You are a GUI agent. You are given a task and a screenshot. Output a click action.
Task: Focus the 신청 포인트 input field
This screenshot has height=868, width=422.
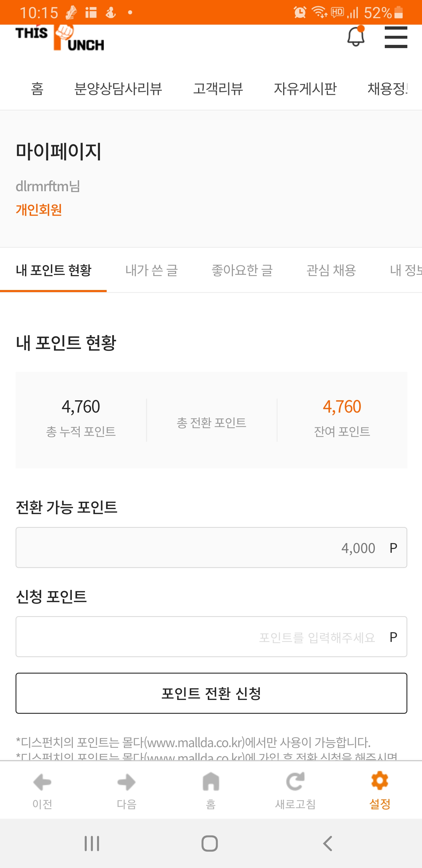click(211, 637)
